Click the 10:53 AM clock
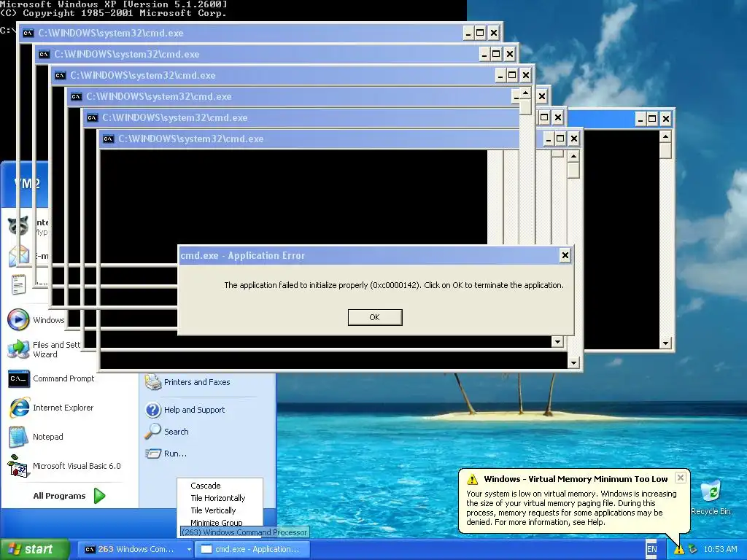 [720, 549]
